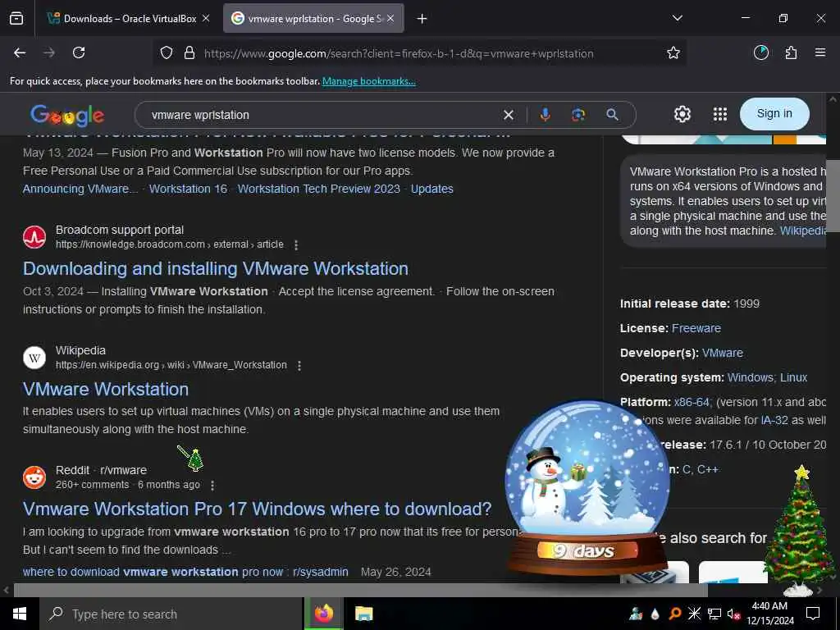Open Firefox tracking protection shield
Image resolution: width=840 pixels, height=630 pixels.
[x=167, y=53]
